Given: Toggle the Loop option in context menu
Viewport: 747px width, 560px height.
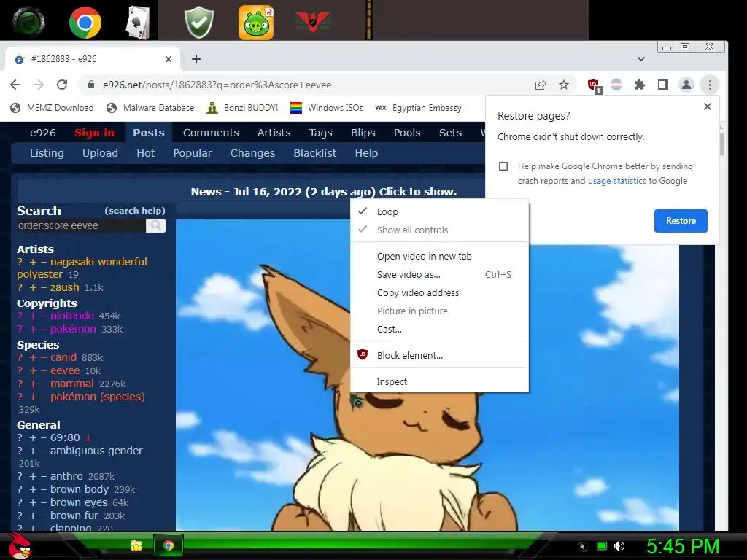Looking at the screenshot, I should [x=439, y=212].
